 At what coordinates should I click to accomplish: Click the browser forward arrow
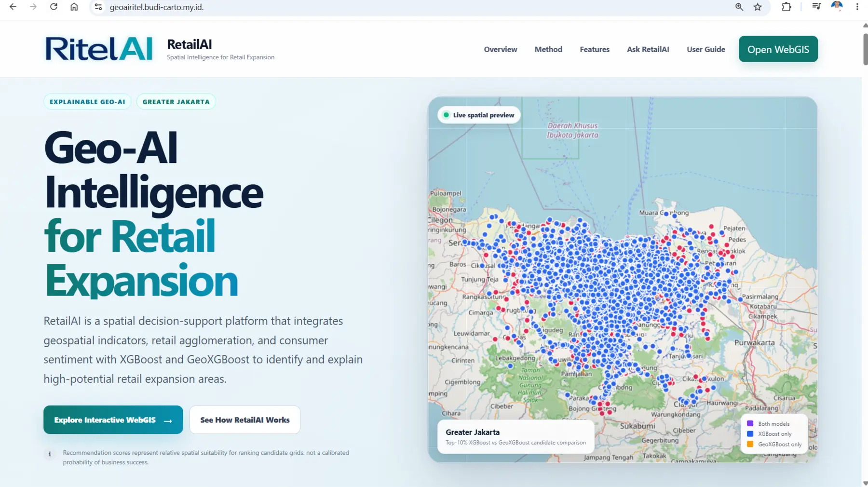(33, 7)
